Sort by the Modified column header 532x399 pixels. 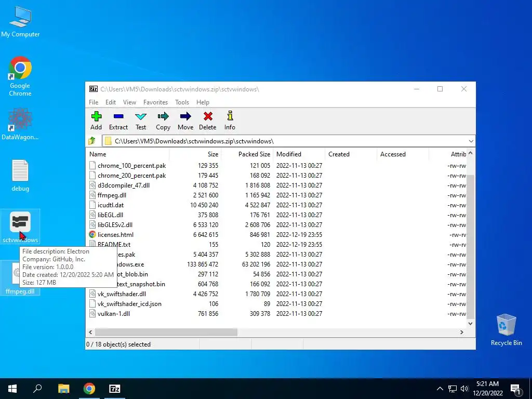click(299, 154)
